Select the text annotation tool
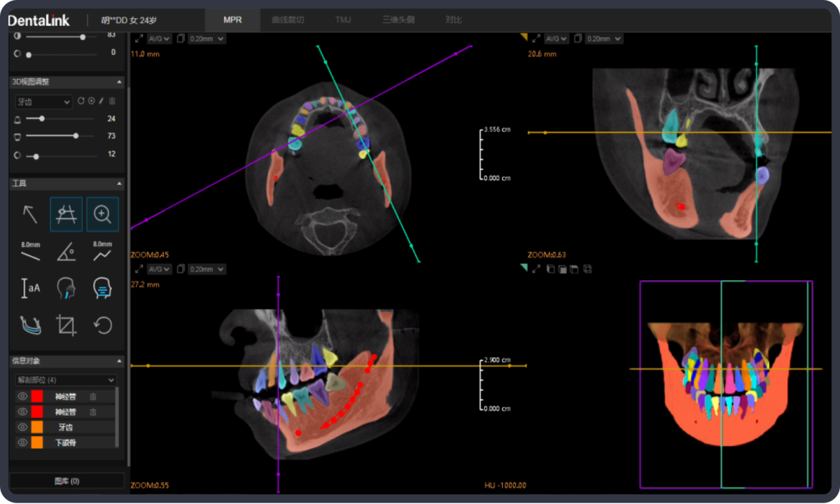This screenshot has height=504, width=840. (x=30, y=288)
